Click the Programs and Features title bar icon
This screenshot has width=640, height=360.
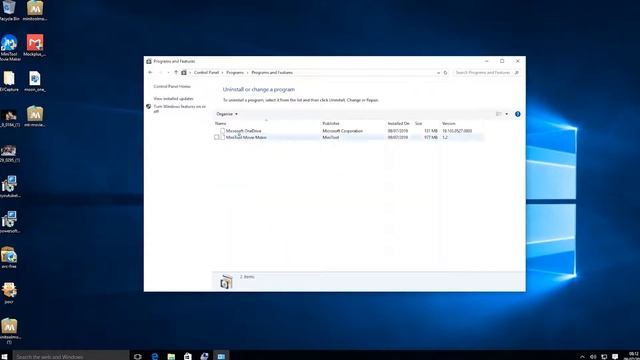coord(149,61)
